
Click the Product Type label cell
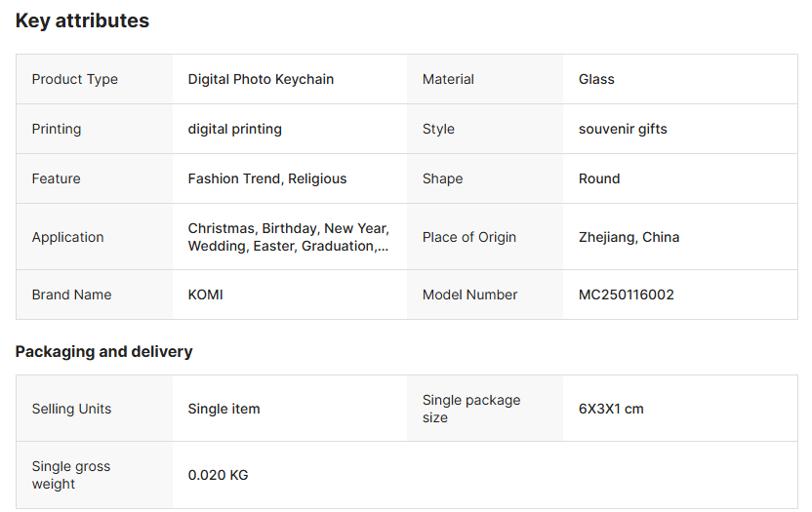tap(95, 79)
